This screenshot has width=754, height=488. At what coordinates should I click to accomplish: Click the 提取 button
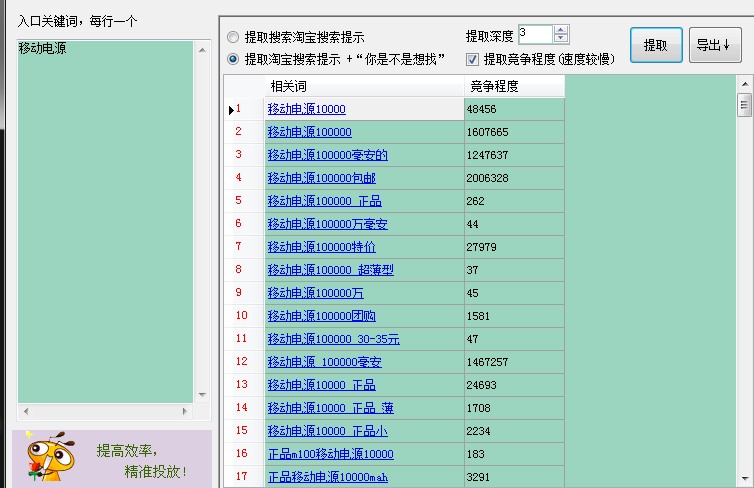coord(656,45)
